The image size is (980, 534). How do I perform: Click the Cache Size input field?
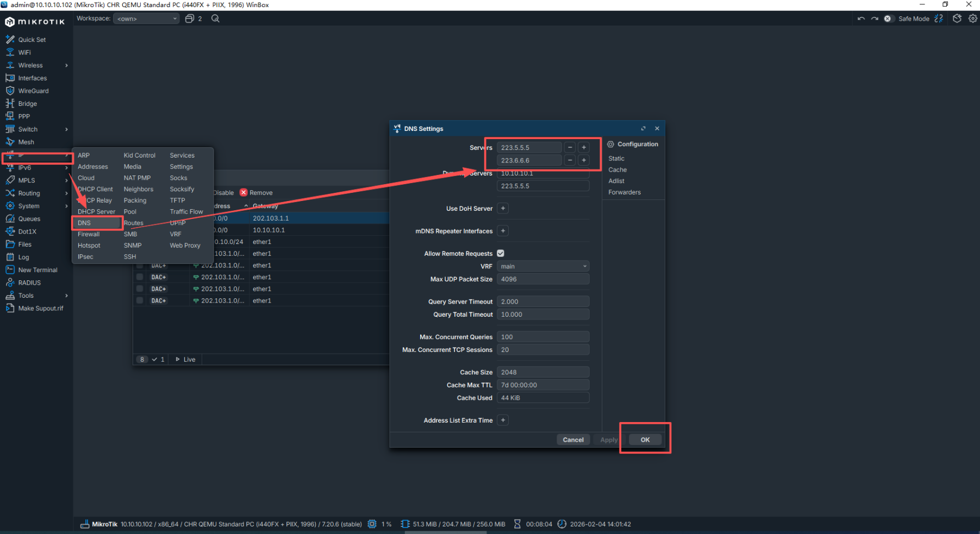coord(542,372)
